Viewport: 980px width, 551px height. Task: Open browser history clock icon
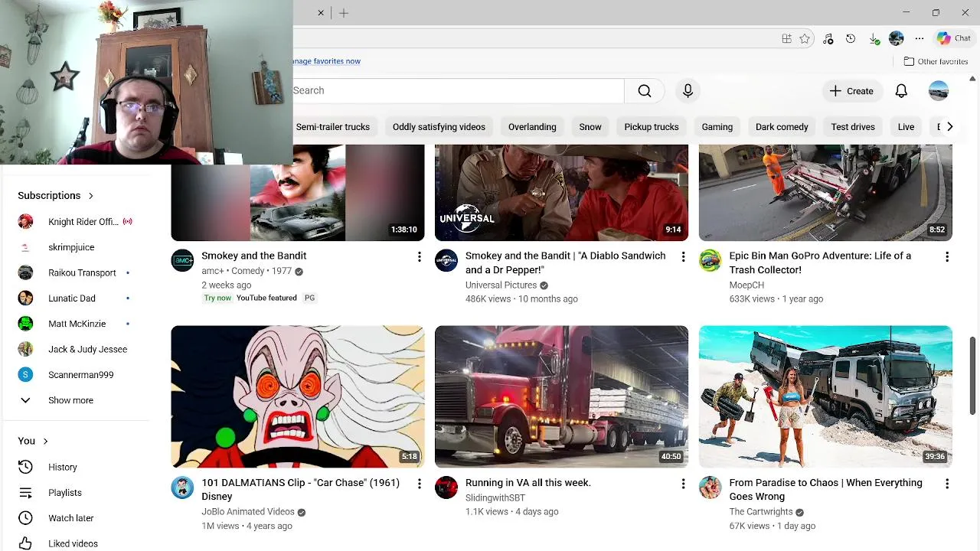tap(851, 38)
